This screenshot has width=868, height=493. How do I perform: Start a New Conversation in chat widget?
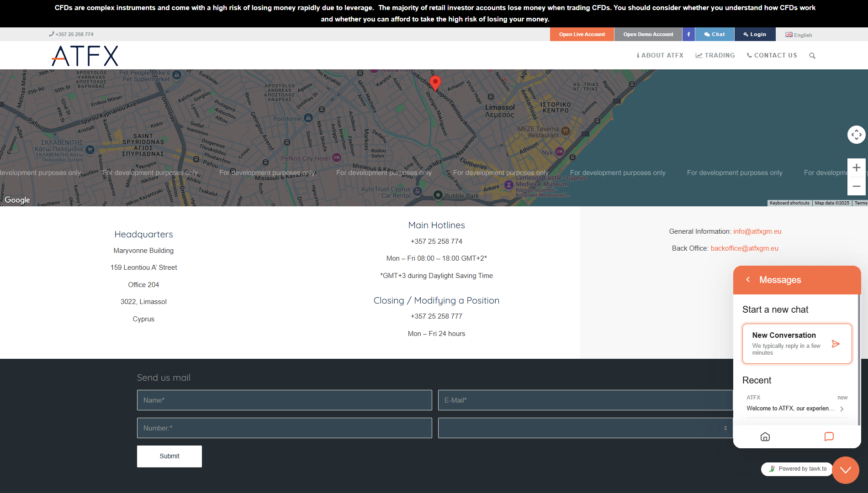click(x=797, y=344)
